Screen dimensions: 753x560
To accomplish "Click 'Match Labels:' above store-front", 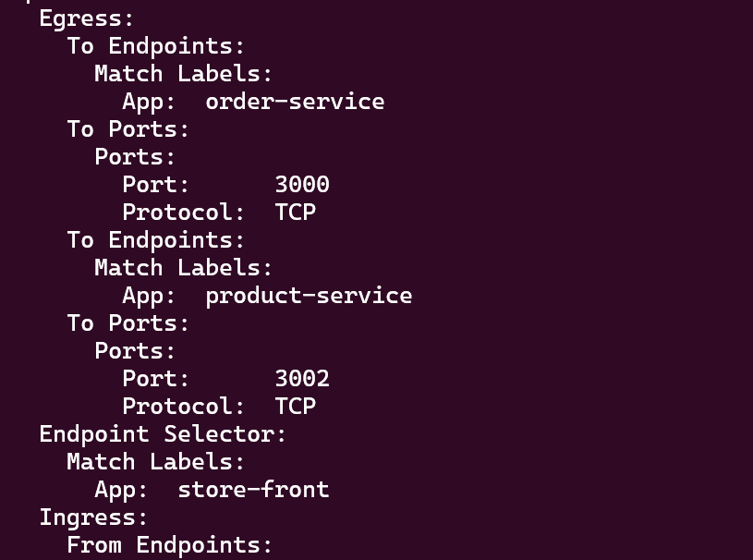I will (x=155, y=462).
